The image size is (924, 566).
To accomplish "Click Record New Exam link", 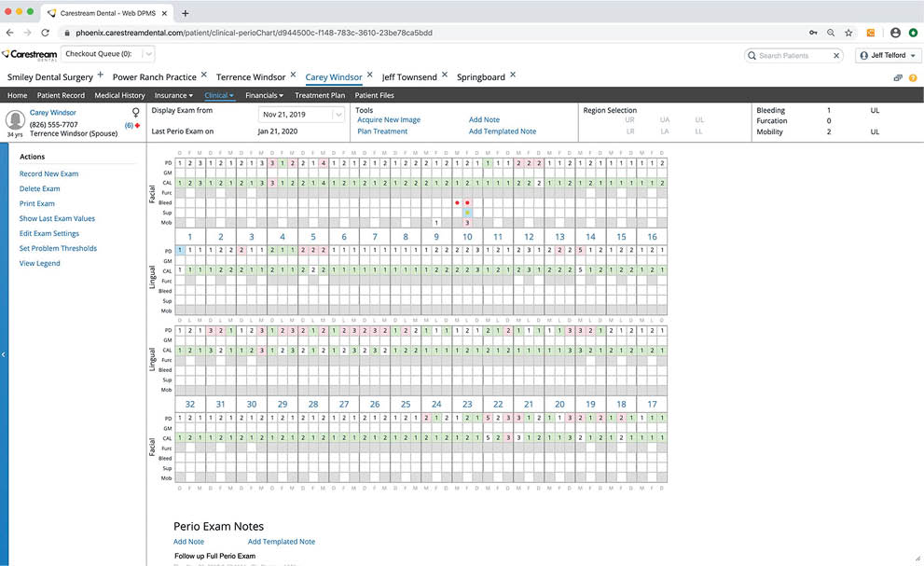I will point(48,173).
